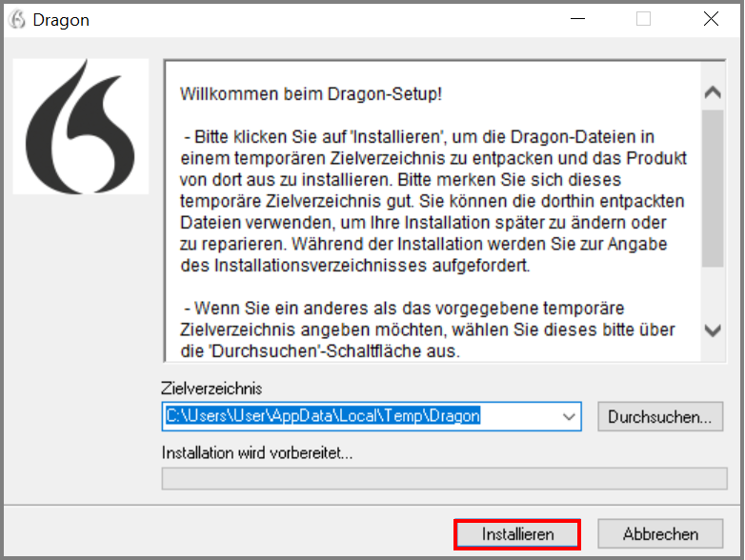Click the installation progress bar
Viewport: 745px width, 560px height.
pos(444,478)
